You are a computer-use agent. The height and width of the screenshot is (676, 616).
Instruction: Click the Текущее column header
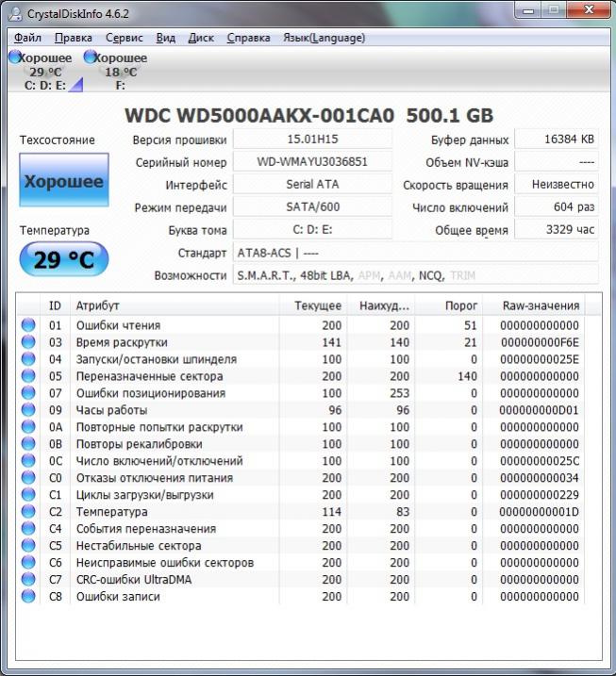[x=313, y=305]
